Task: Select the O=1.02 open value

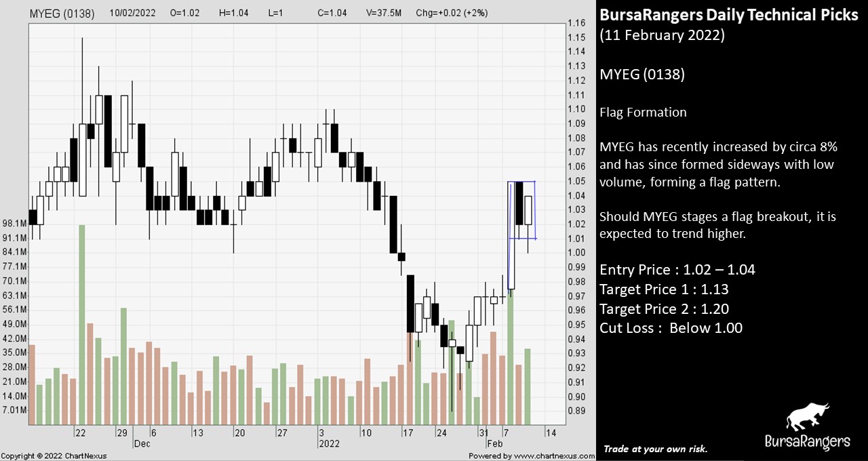Action: tap(186, 14)
